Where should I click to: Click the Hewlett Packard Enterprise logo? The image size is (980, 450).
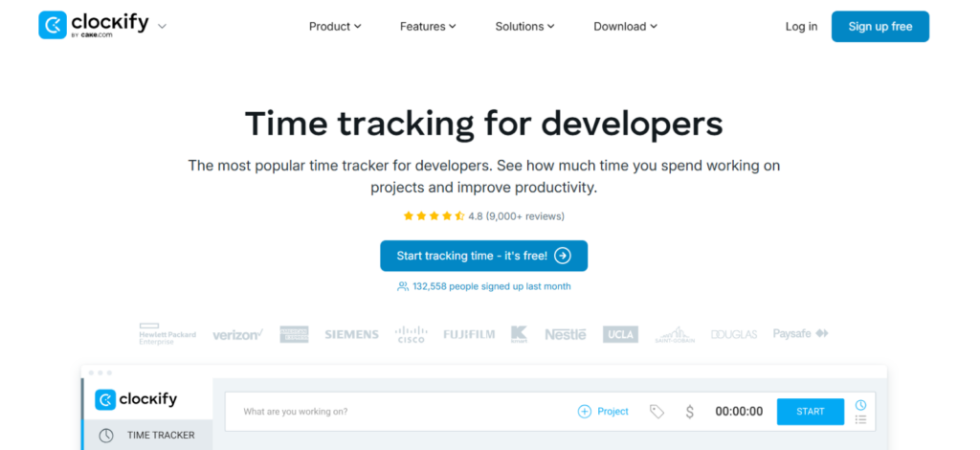click(167, 334)
